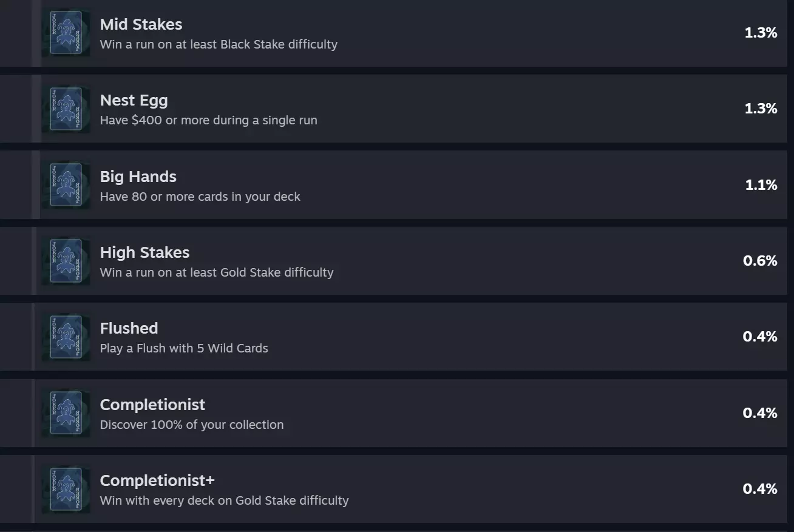The height and width of the screenshot is (532, 794).
Task: Click the Nest Egg achievement joker icon
Action: click(66, 109)
